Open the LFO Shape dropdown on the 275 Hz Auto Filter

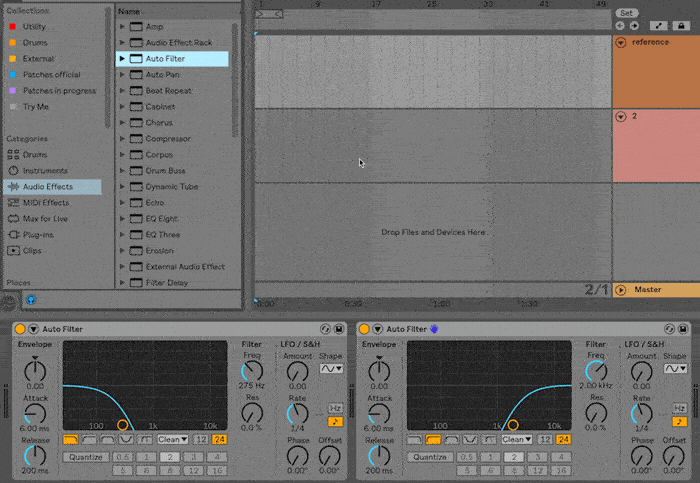tap(331, 369)
